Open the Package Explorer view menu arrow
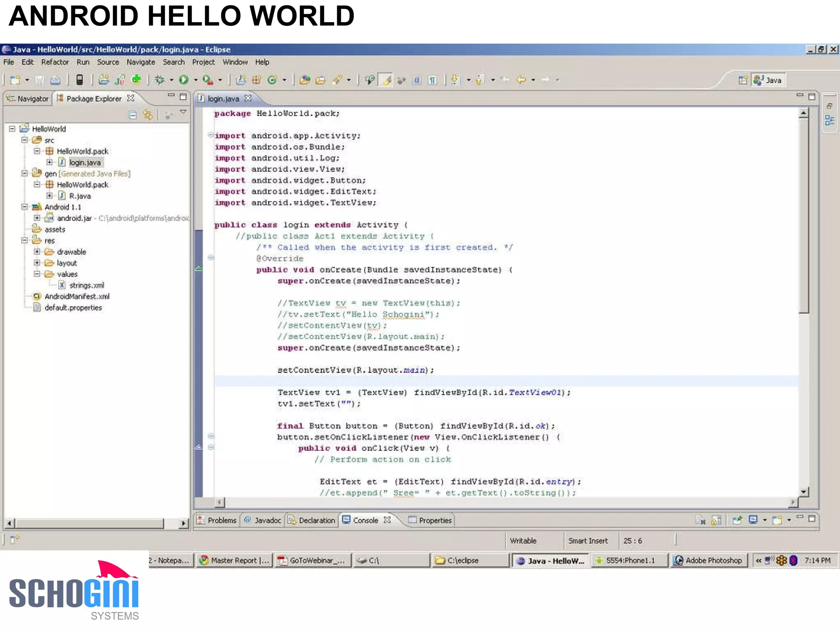This screenshot has width=840, height=630. click(x=183, y=112)
